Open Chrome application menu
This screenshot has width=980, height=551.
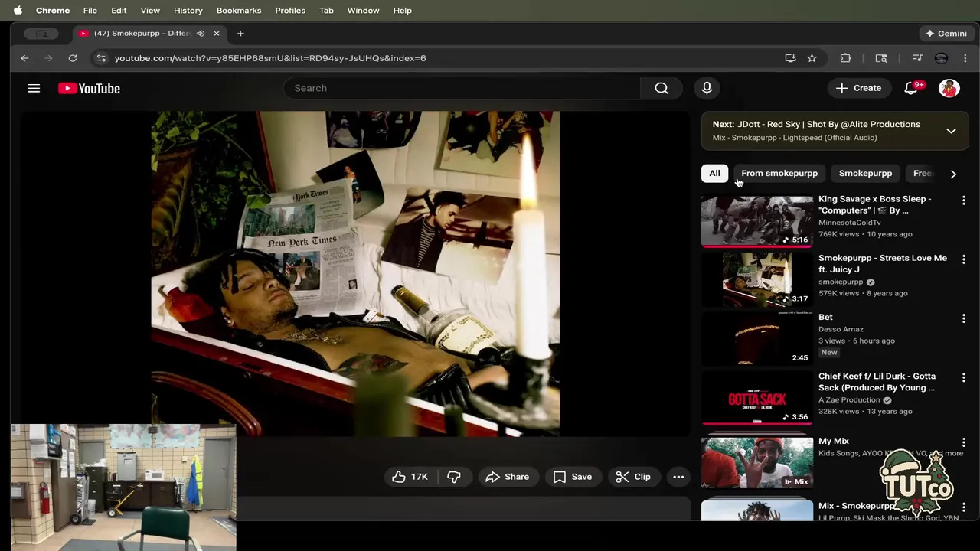coord(53,11)
